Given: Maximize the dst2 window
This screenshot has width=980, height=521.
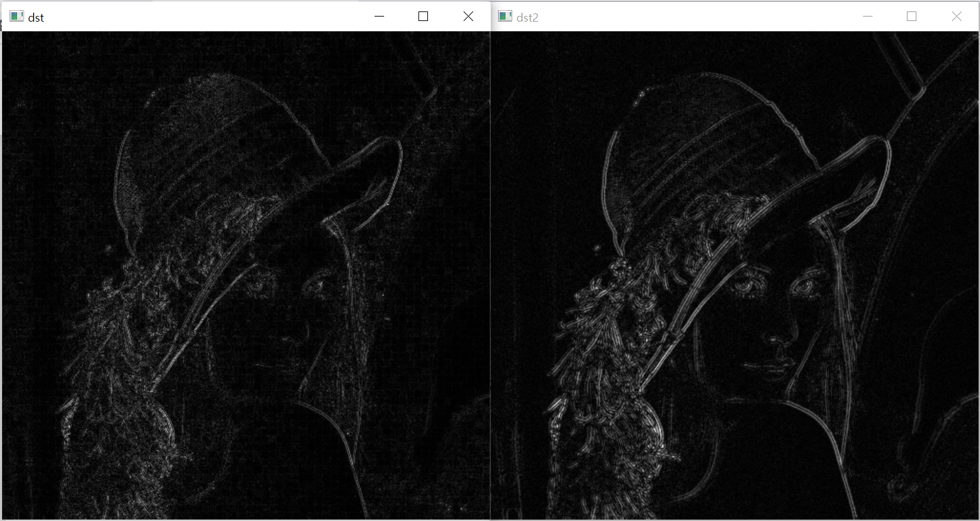Looking at the screenshot, I should (912, 17).
